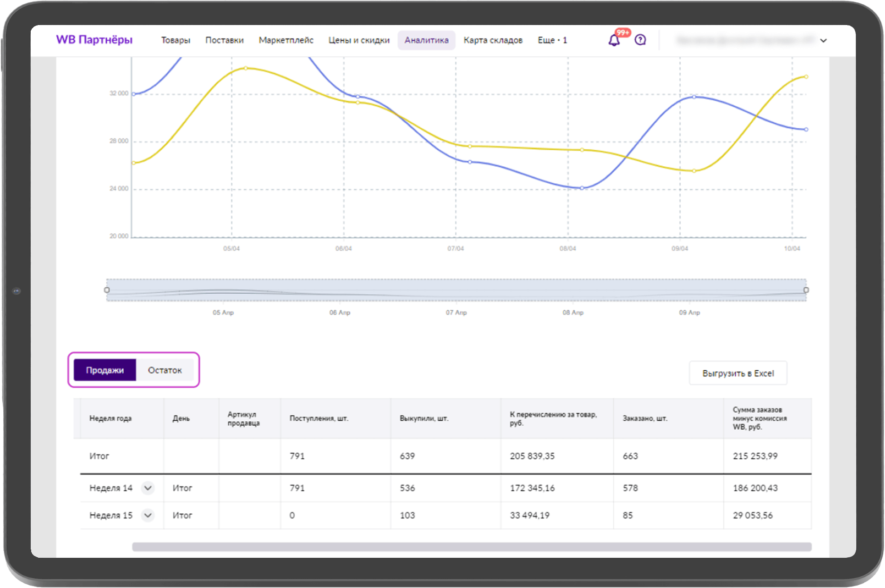Go to the Маркетплейс section
Screen dimensions: 885x588
(x=286, y=40)
